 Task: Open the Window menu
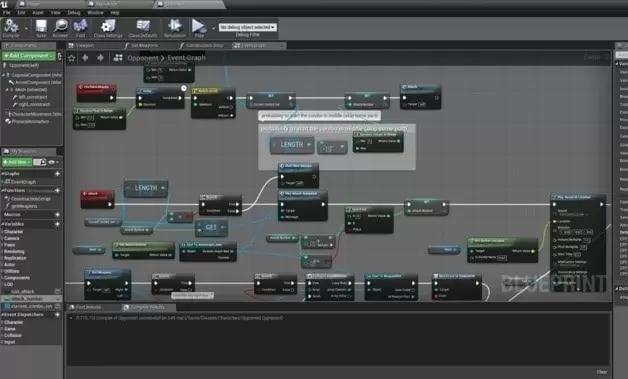pyautogui.click(x=95, y=13)
